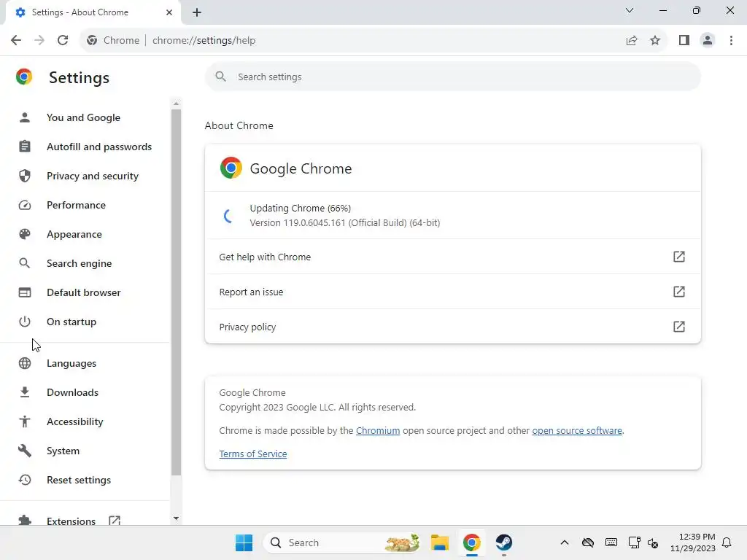Click the Appearance palette icon
This screenshot has height=560, width=747.
pyautogui.click(x=25, y=234)
